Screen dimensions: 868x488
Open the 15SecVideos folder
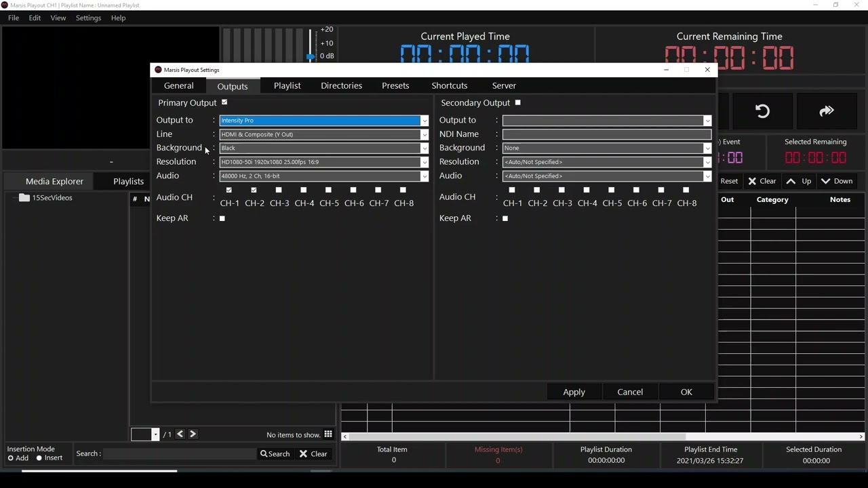pyautogui.click(x=45, y=198)
